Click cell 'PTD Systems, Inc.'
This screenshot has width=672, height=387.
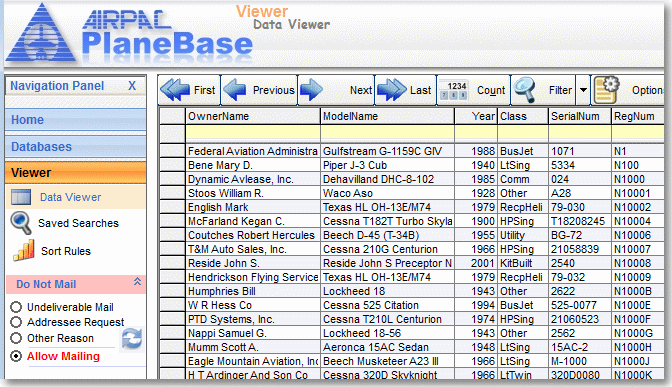tap(253, 319)
